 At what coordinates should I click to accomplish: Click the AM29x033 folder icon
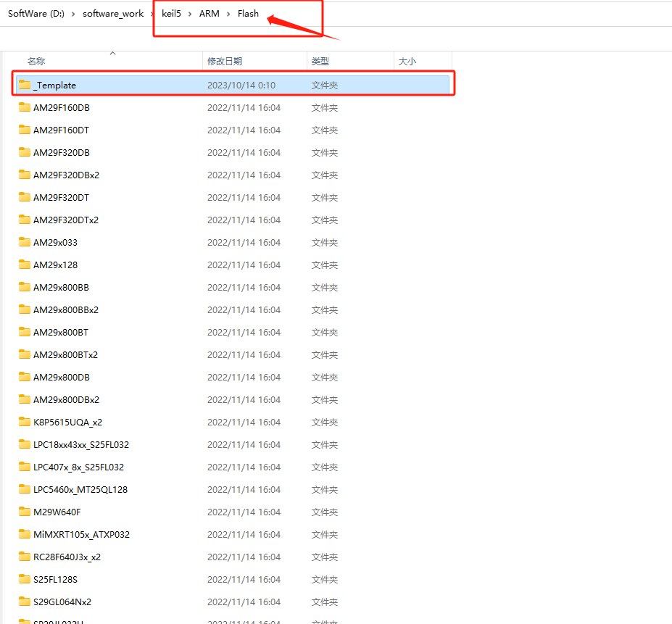tap(25, 242)
